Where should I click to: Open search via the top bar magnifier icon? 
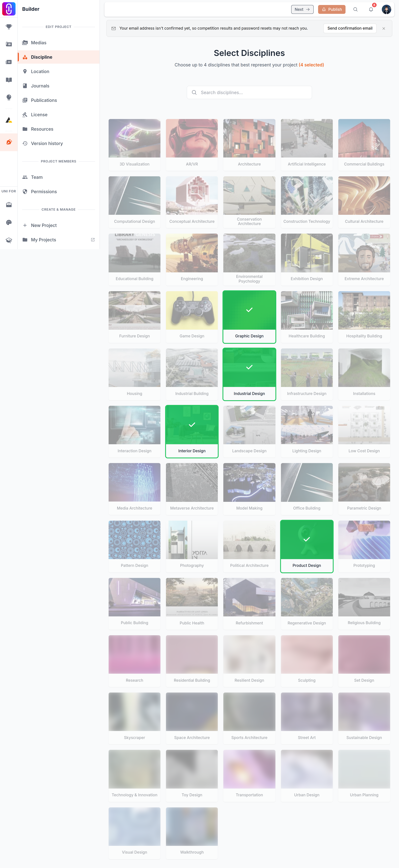tap(355, 9)
